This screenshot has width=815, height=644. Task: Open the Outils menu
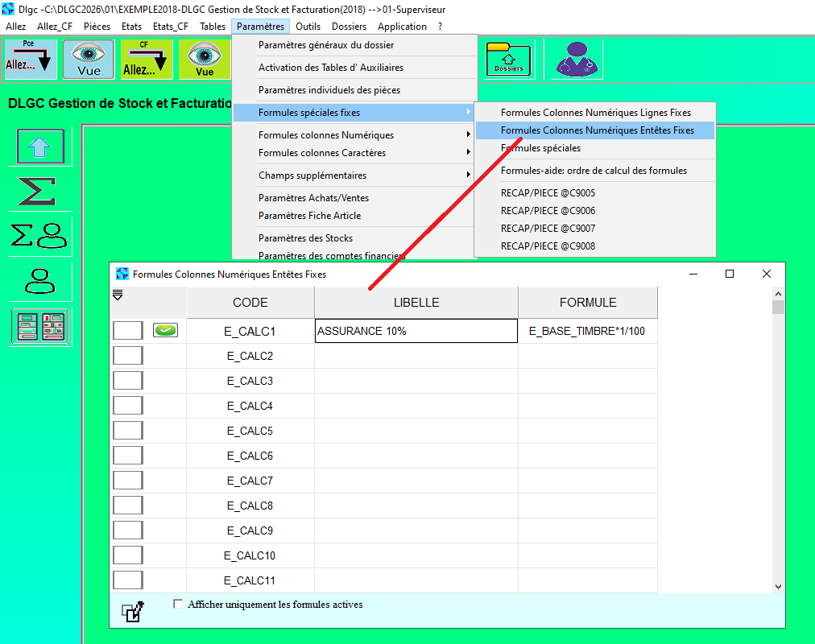tap(308, 27)
